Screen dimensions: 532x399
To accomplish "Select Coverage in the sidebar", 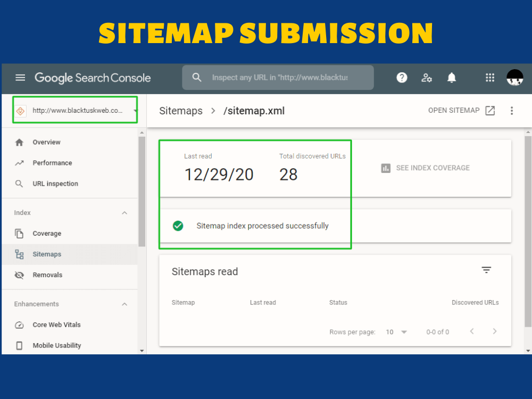I will [x=70, y=234].
